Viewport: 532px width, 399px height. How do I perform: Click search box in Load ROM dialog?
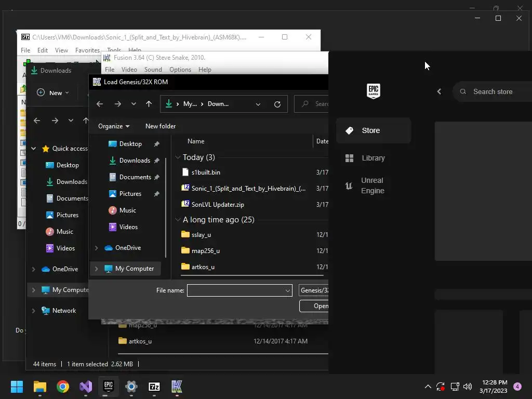coord(312,104)
